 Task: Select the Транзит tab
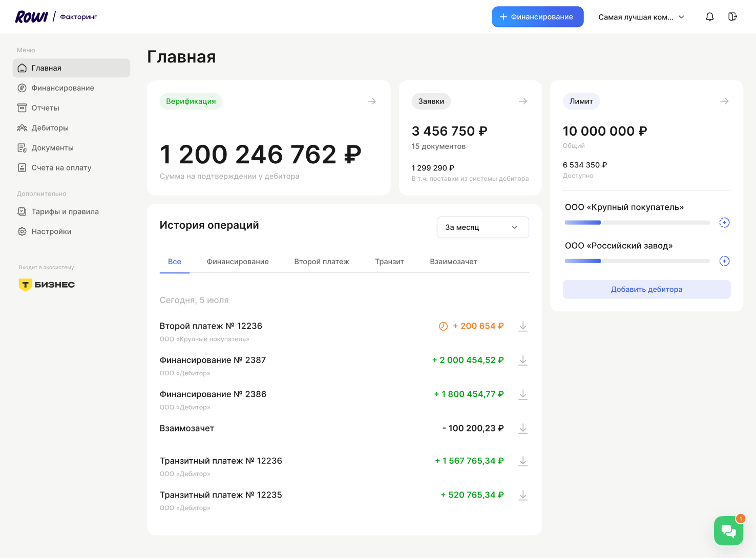pyautogui.click(x=389, y=262)
